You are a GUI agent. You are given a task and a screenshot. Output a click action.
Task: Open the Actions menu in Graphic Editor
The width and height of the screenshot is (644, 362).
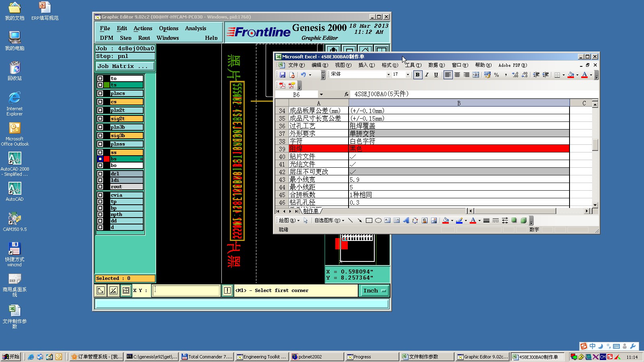(143, 28)
